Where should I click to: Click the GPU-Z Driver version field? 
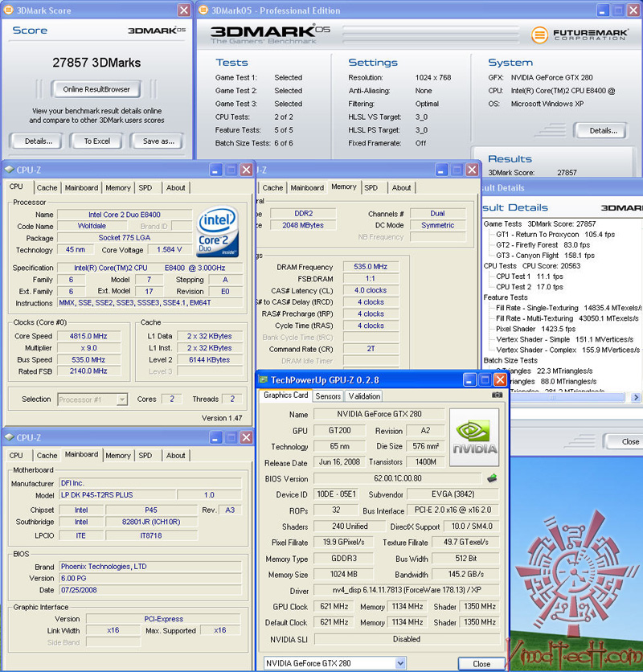click(407, 590)
